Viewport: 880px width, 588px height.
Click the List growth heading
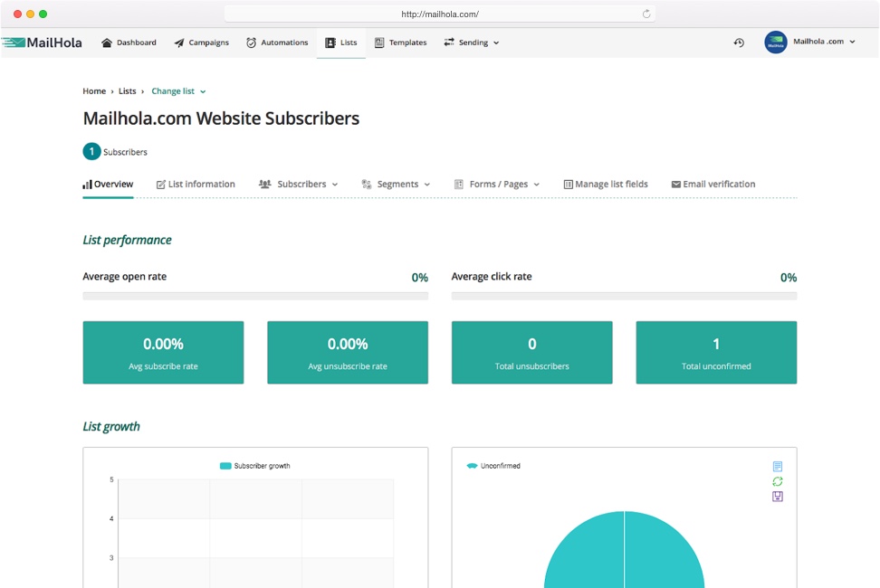coord(111,427)
